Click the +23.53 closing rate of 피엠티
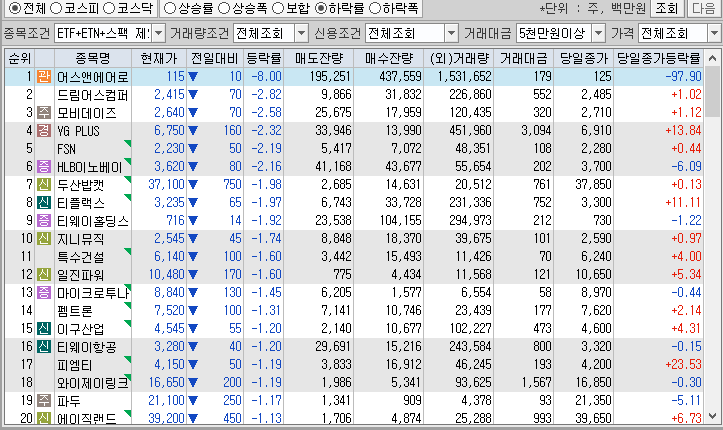This screenshot has width=723, height=430. click(683, 364)
